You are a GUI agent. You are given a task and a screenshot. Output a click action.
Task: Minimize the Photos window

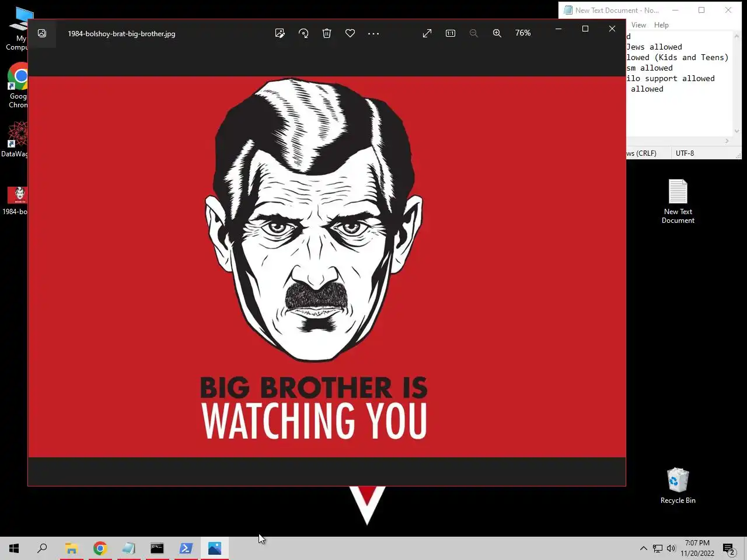point(558,29)
